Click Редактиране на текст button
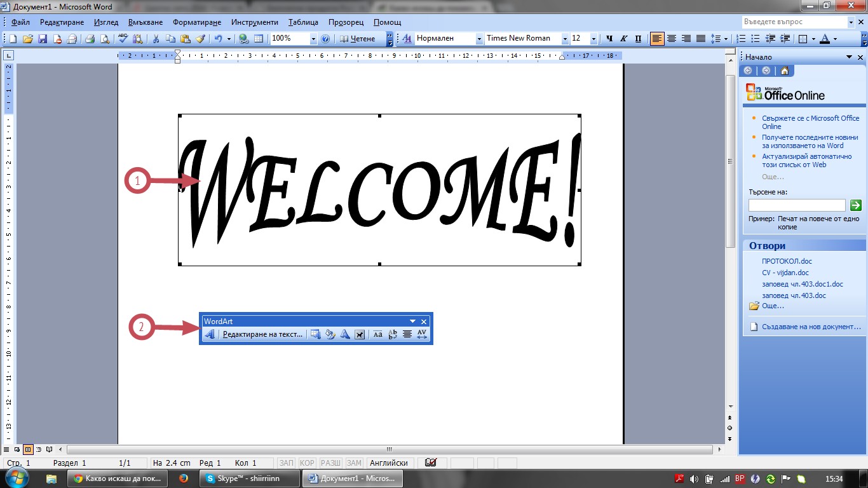868x488 pixels. pyautogui.click(x=262, y=334)
